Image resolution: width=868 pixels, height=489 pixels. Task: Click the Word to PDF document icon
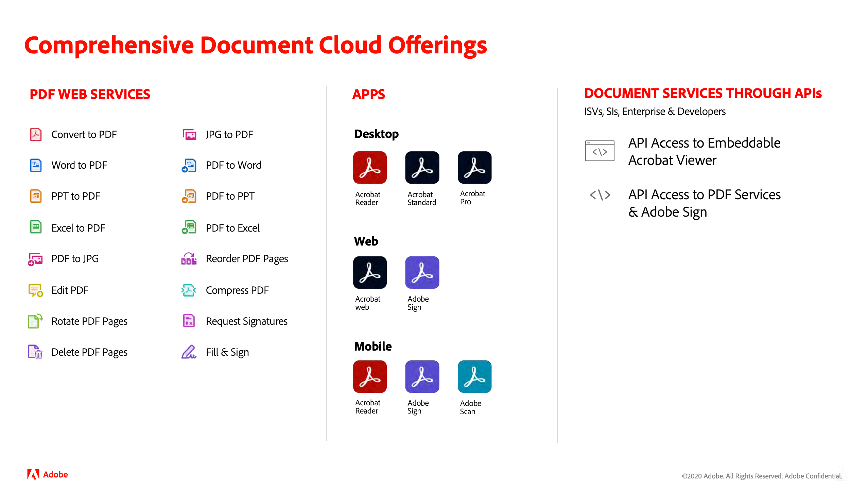pyautogui.click(x=36, y=165)
